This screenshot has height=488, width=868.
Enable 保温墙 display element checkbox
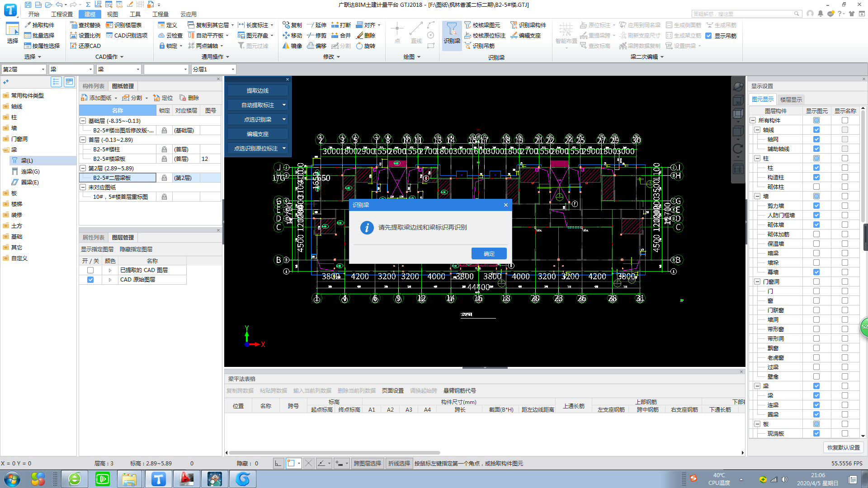point(816,244)
